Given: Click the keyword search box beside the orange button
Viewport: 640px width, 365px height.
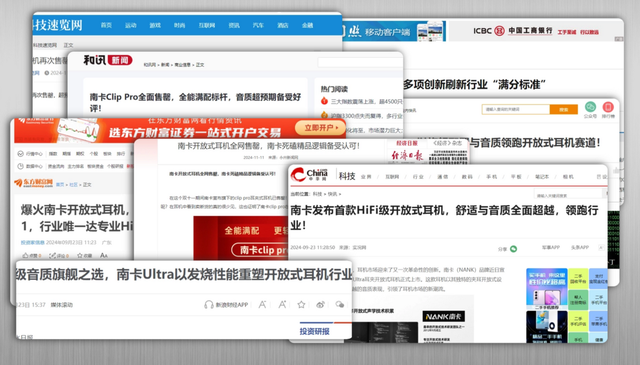Looking at the screenshot, I should (516, 109).
